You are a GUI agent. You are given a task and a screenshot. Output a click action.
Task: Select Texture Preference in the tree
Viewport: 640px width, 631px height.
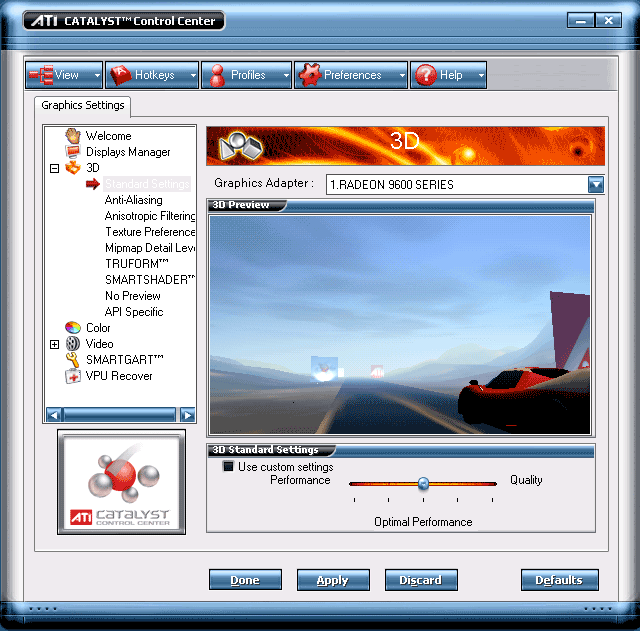150,232
